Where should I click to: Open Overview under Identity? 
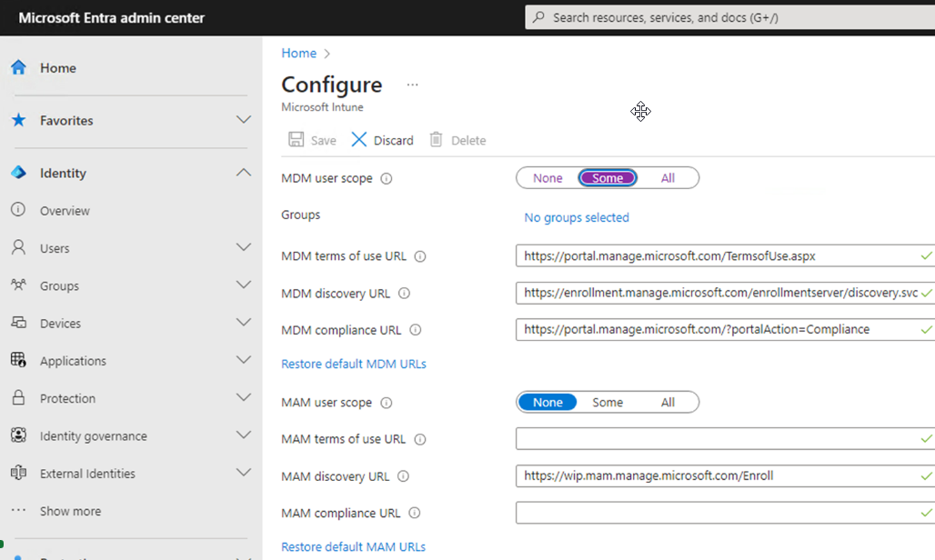65,211
